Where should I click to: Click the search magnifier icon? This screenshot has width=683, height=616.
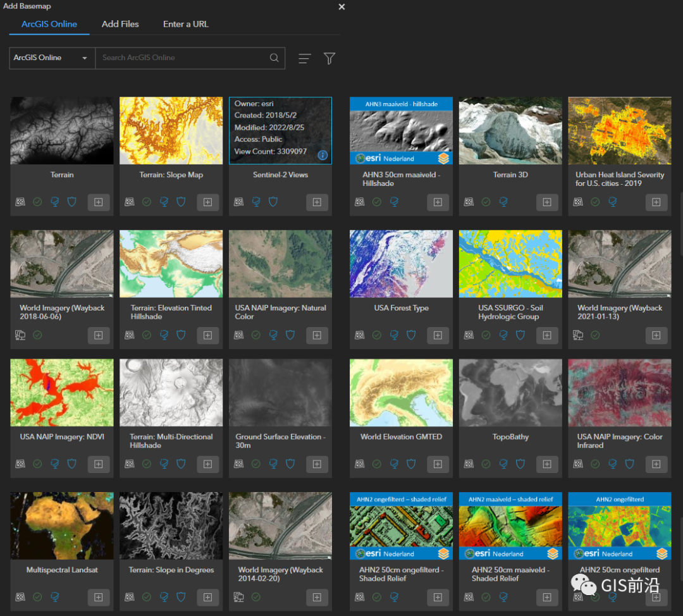(x=274, y=58)
